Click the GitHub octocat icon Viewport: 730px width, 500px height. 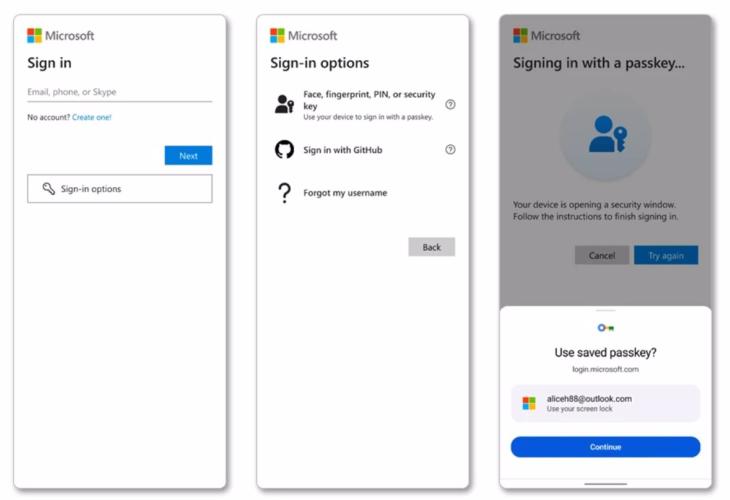click(x=284, y=150)
